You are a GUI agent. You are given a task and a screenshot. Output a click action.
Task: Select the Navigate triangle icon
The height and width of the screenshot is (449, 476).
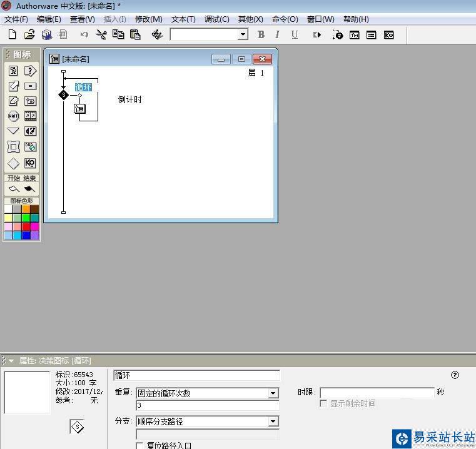coord(13,131)
